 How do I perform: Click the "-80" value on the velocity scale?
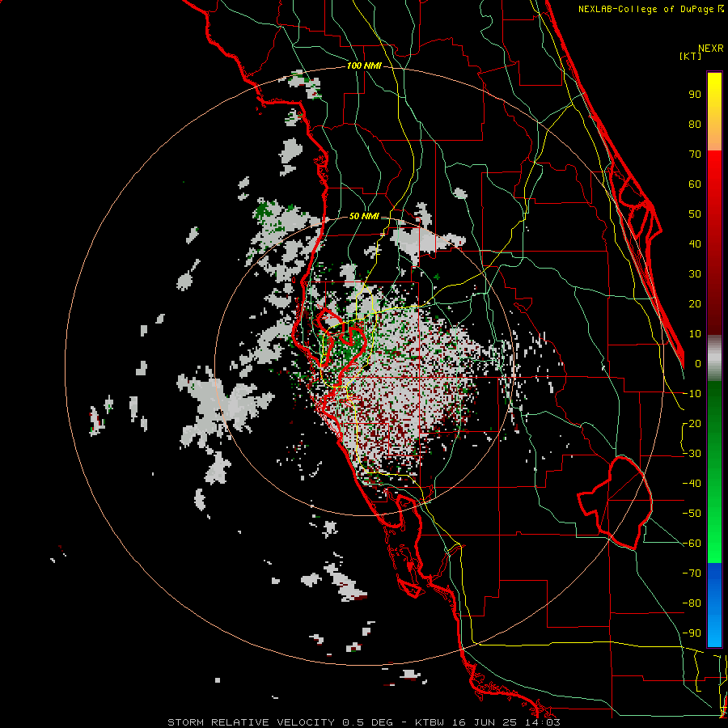pyautogui.click(x=692, y=603)
